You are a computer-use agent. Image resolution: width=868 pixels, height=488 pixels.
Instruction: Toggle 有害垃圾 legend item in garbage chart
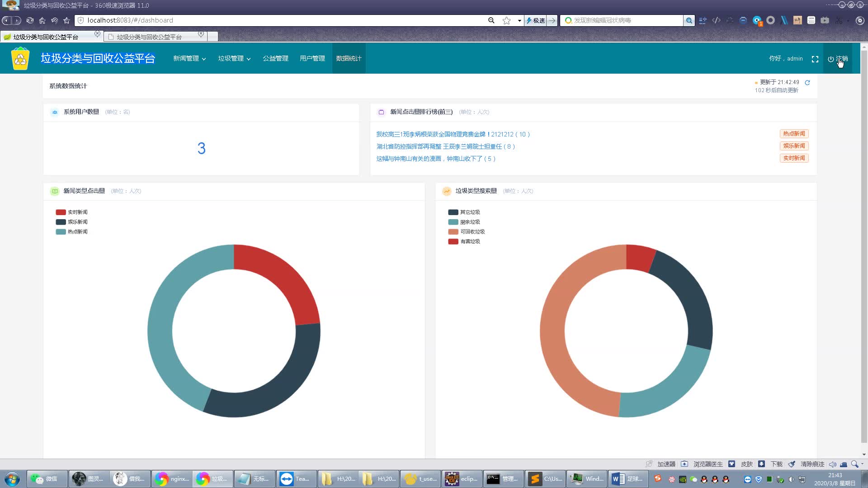pyautogui.click(x=464, y=241)
